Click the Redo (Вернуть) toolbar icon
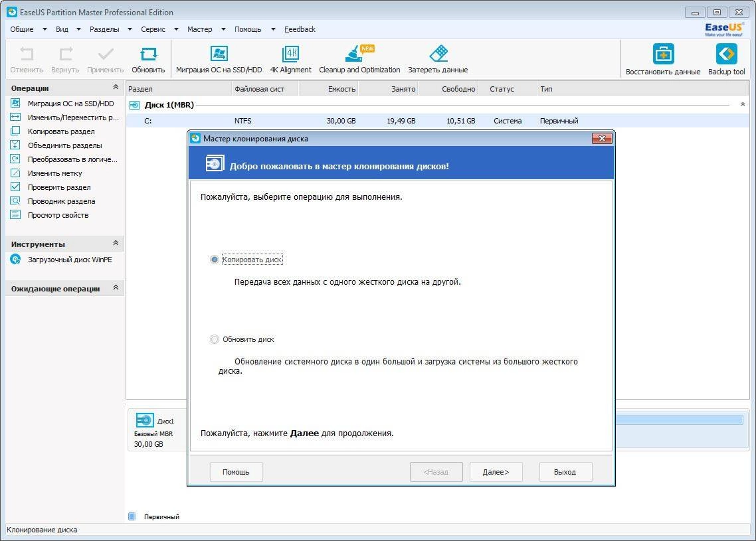This screenshot has width=756, height=541. tap(65, 54)
